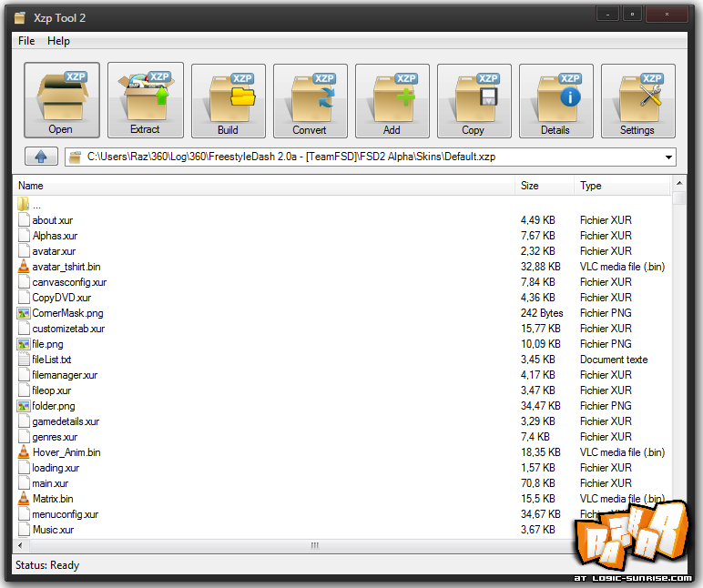The image size is (703, 588).
Task: Minimize the Xzp Tool 2 window
Action: pyautogui.click(x=608, y=14)
